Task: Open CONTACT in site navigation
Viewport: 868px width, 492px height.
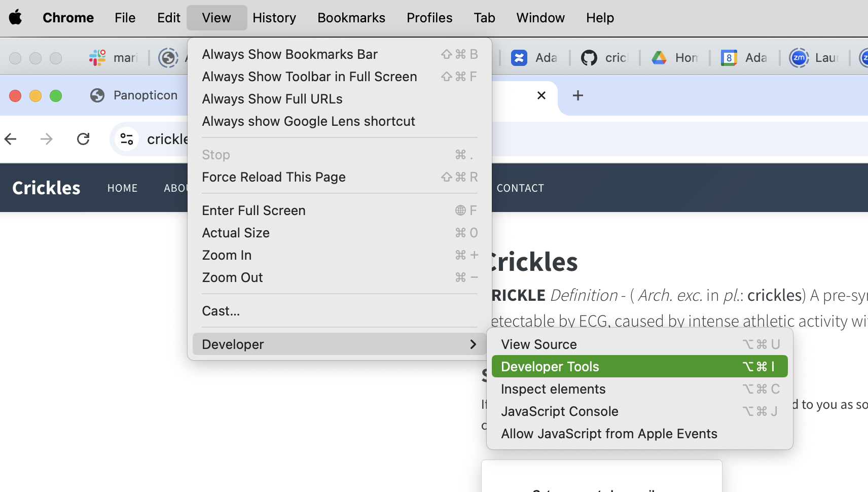Action: [520, 188]
